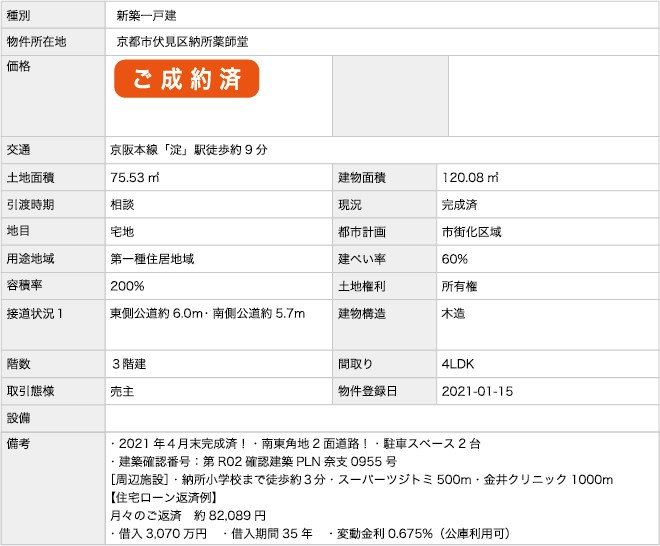Select the 地目 label
This screenshot has height=546, width=660.
click(x=18, y=231)
